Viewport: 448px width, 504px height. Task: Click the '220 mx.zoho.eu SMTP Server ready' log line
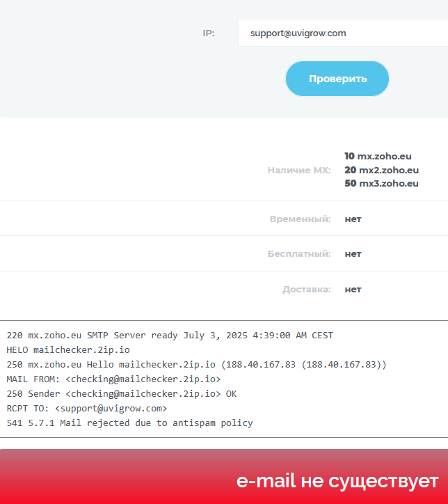pyautogui.click(x=170, y=336)
